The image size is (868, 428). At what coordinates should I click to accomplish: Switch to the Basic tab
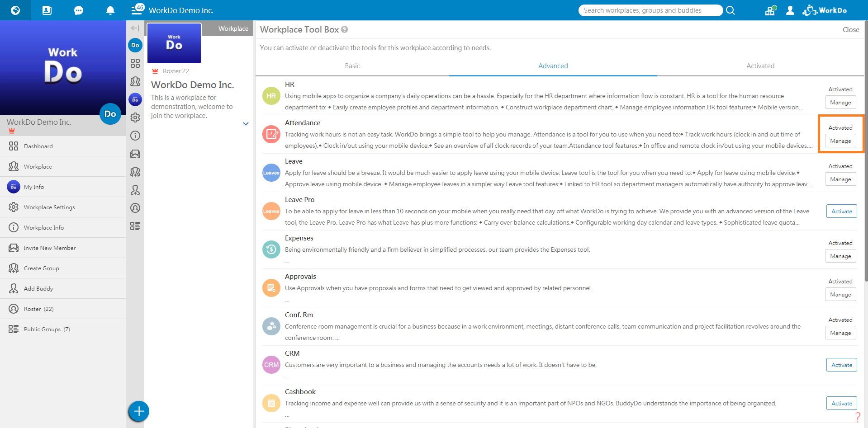point(352,66)
